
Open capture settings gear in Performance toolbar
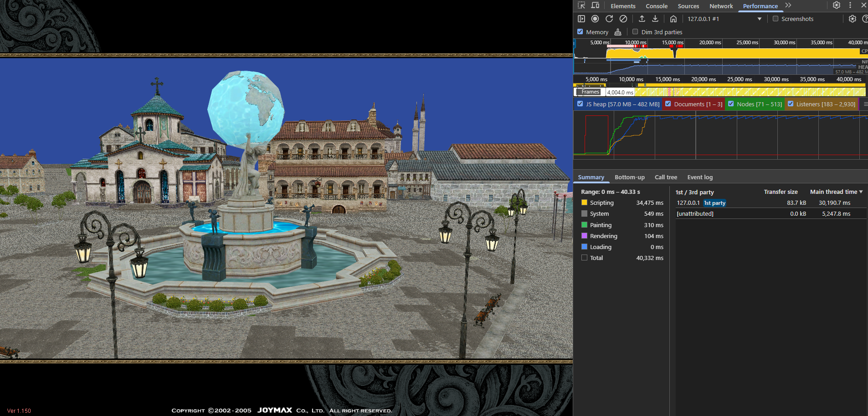coord(853,19)
